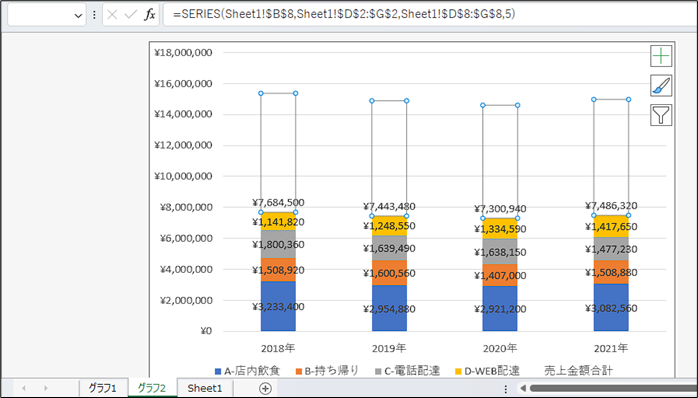Click the horizontal scrollbar thumb
The height and width of the screenshot is (398, 698).
pyautogui.click(x=613, y=388)
